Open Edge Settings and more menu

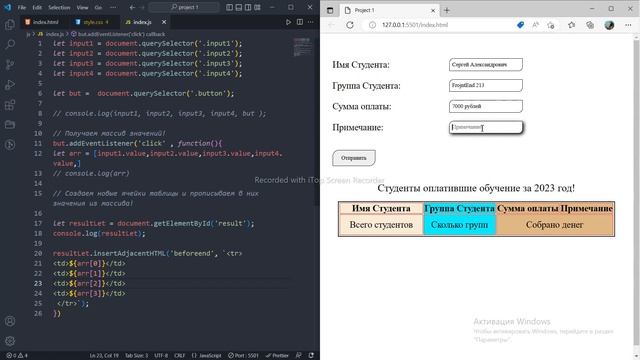point(628,25)
